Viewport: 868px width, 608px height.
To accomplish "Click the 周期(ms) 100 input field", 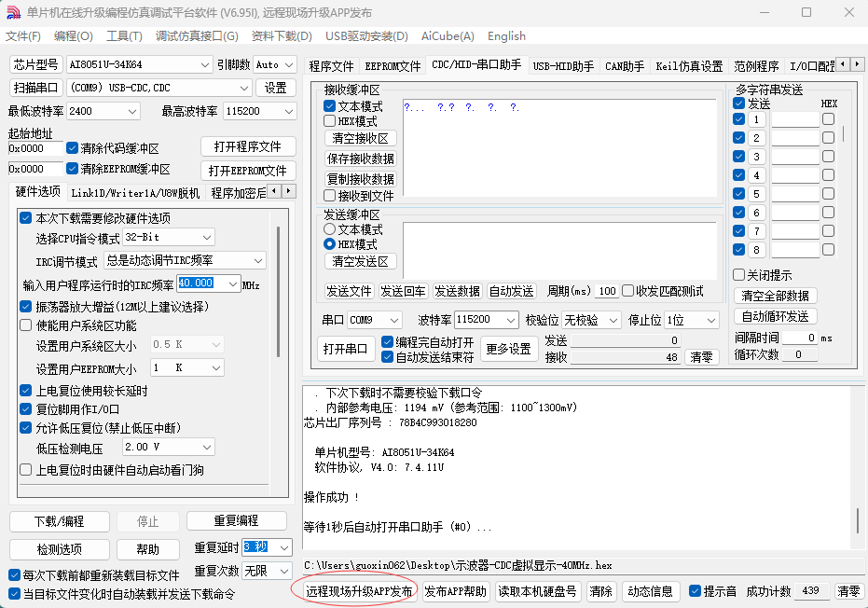I will tap(607, 291).
